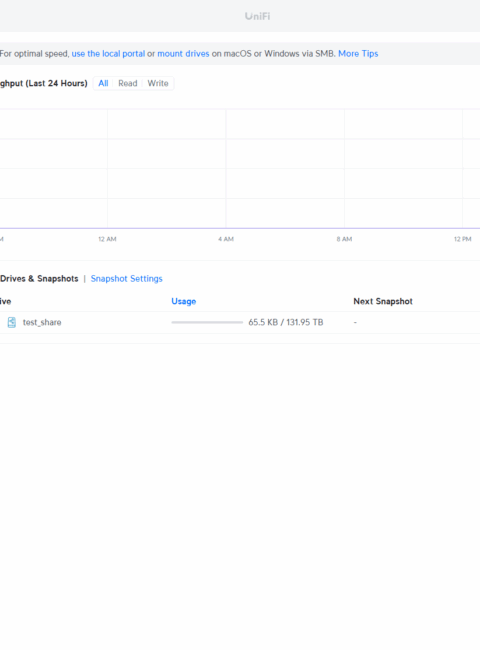Click the 8 AM label on chart axis
480x650 pixels.
(x=344, y=239)
